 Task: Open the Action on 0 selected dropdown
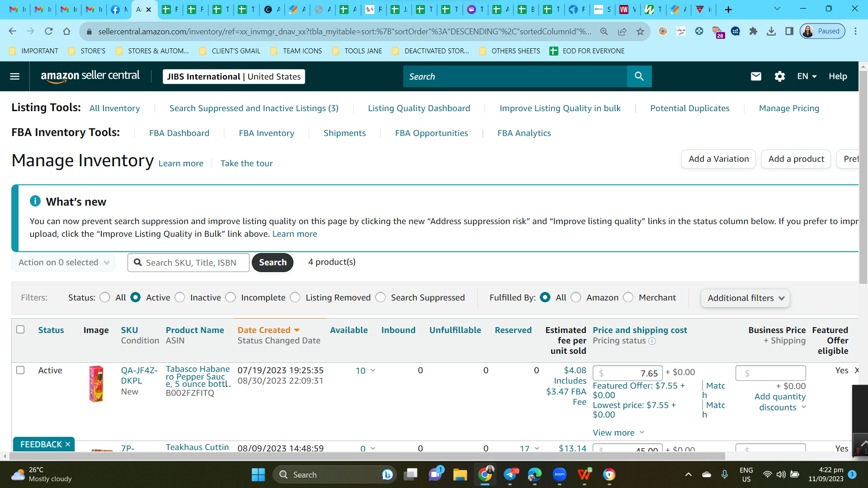click(x=63, y=263)
